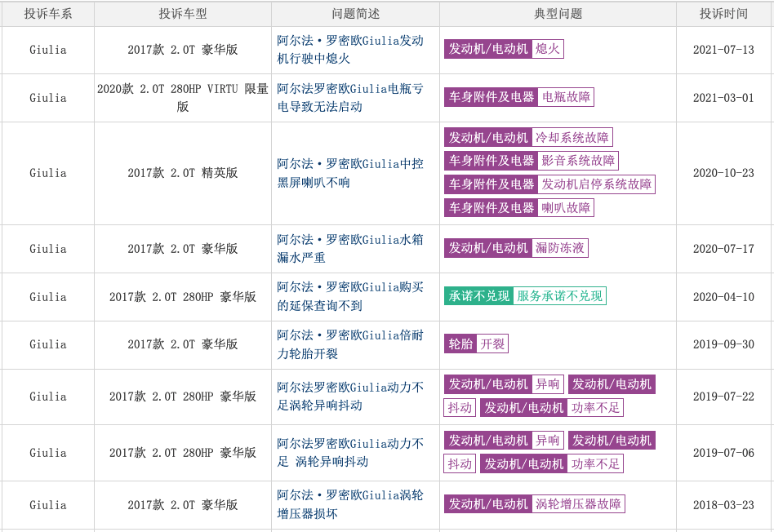
Task: Open complaint link about Giulia中控黑屏喇叭不响
Action: pos(350,173)
